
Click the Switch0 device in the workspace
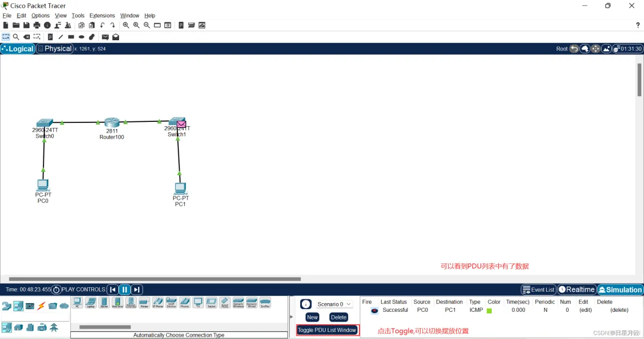[x=45, y=122]
